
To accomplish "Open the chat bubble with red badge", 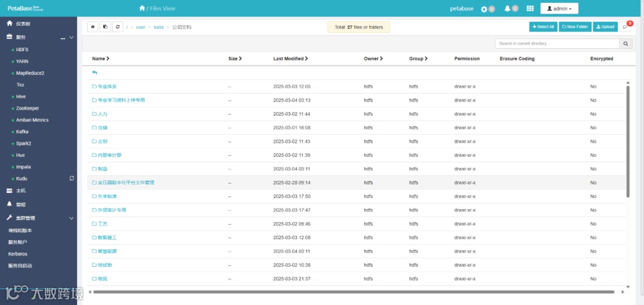I will [x=625, y=27].
